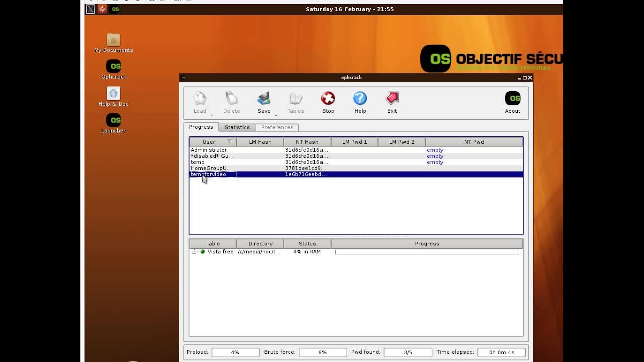Select the Ophcrack desktop icon
Image resolution: width=644 pixels, height=362 pixels.
(x=113, y=66)
